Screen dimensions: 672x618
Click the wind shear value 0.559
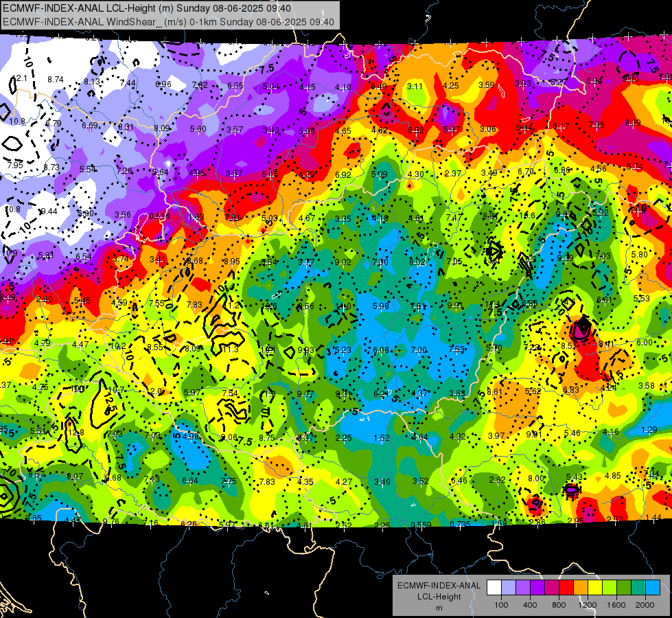click(x=421, y=525)
